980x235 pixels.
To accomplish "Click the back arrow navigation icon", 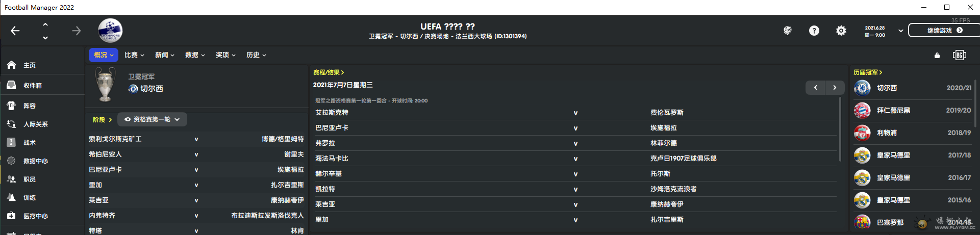I will coord(15,31).
